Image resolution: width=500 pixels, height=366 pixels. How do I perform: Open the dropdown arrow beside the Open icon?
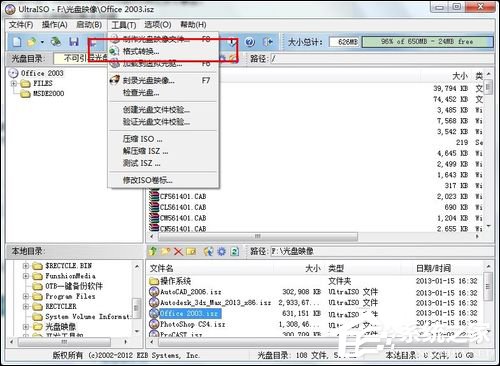[x=42, y=42]
